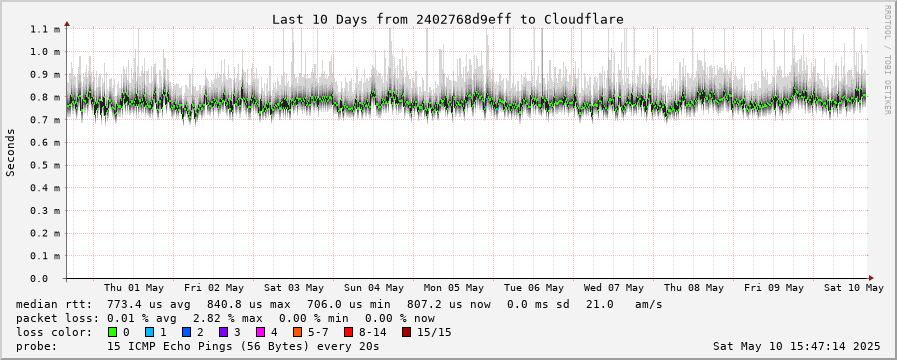Click the green loss color swatch for 0
Image resolution: width=897 pixels, height=360 pixels.
(112, 332)
